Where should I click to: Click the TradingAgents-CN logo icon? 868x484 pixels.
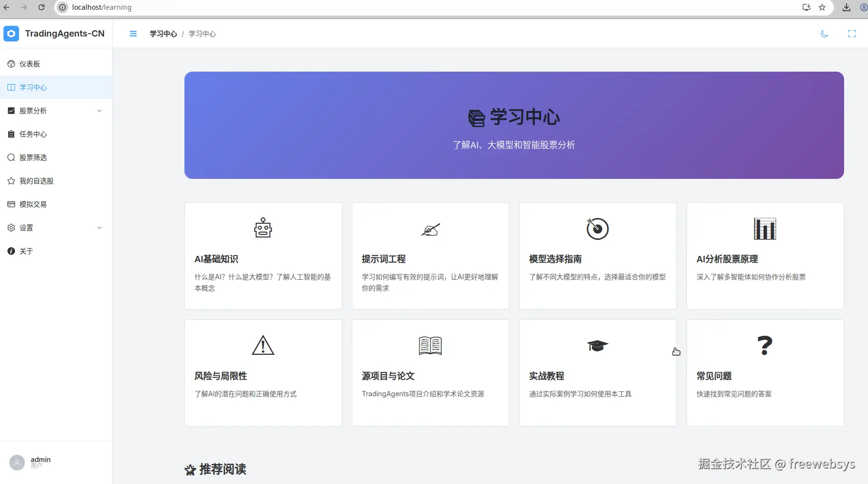[x=11, y=34]
